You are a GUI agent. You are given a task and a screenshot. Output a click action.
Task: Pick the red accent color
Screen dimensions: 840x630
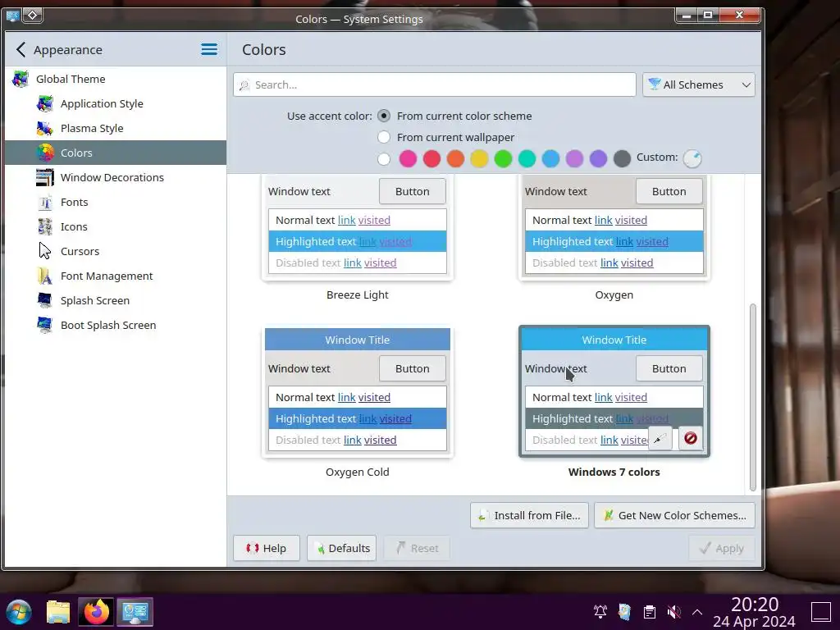(431, 159)
